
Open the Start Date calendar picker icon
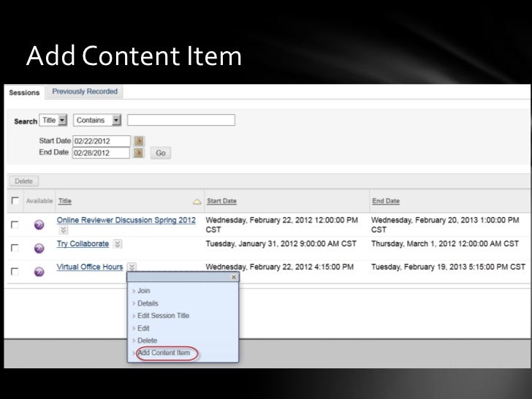click(139, 141)
